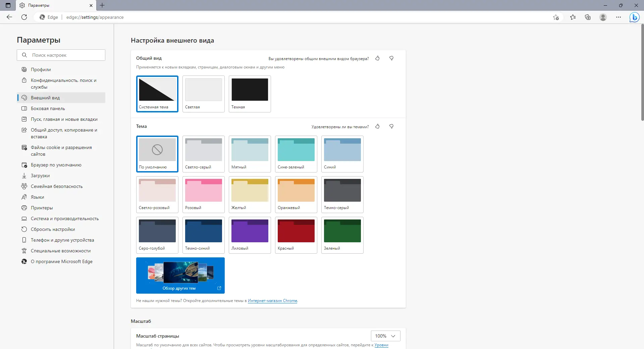This screenshot has height=349, width=644.
Task: Click the Back navigation arrow
Action: [9, 17]
